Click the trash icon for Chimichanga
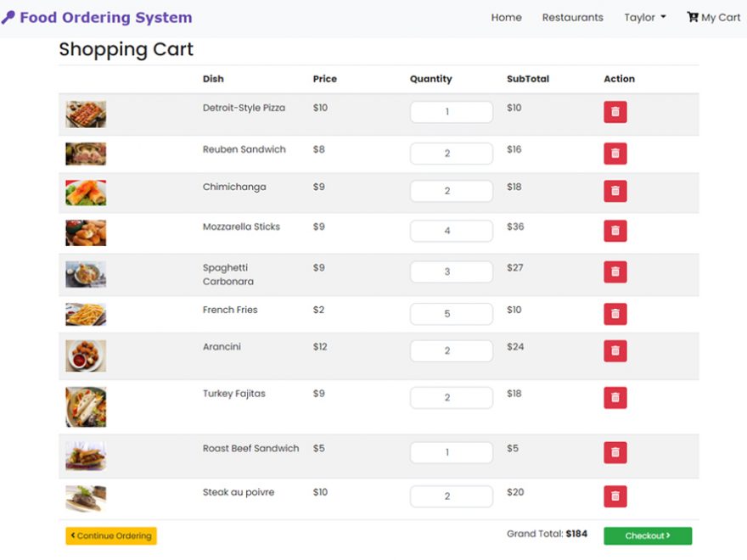This screenshot has width=747, height=560. (x=615, y=191)
